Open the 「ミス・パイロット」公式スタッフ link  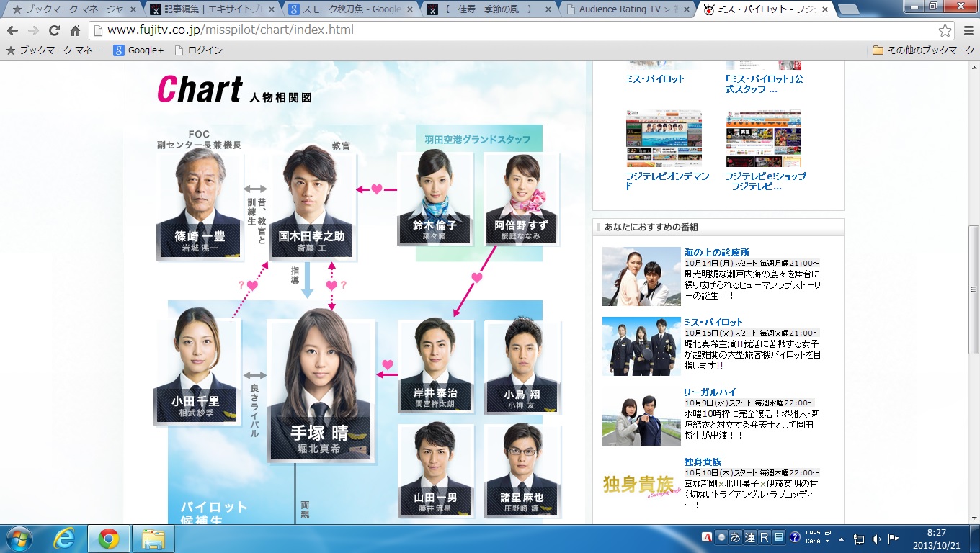[764, 84]
